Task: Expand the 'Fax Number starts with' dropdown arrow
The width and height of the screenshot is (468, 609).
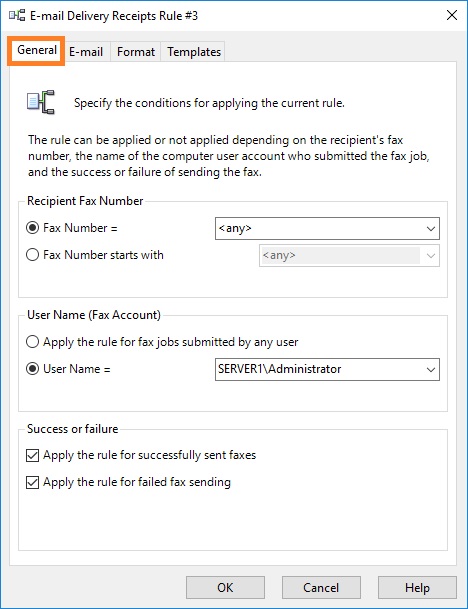Action: 430,256
